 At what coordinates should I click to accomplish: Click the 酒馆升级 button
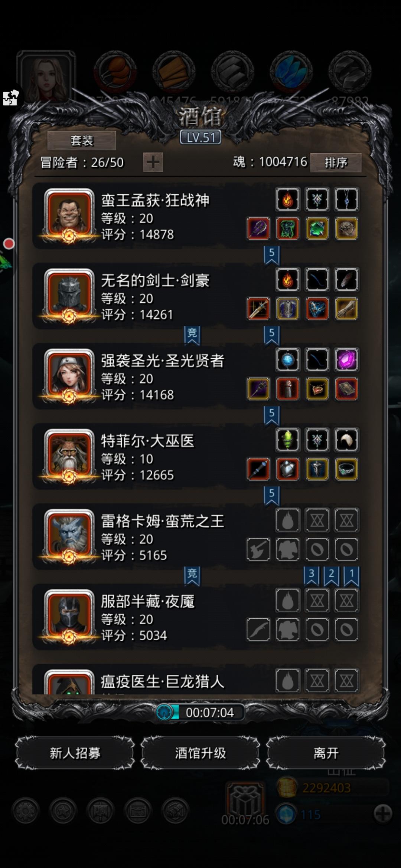[x=200, y=753]
